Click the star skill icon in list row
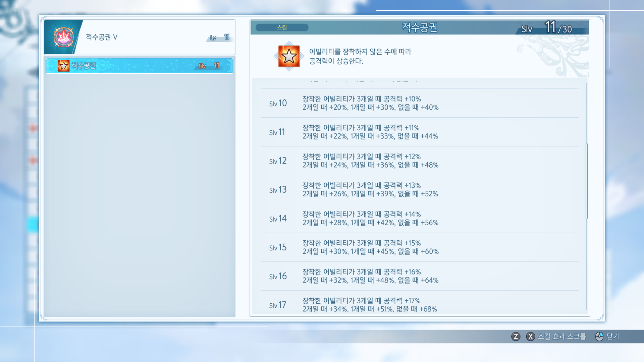Image resolution: width=644 pixels, height=362 pixels. click(x=63, y=66)
